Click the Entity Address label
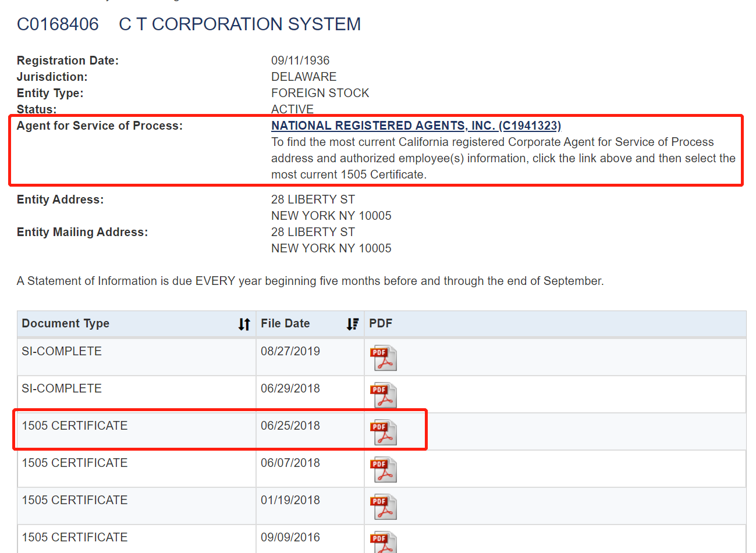Image resolution: width=756 pixels, height=553 pixels. (60, 199)
